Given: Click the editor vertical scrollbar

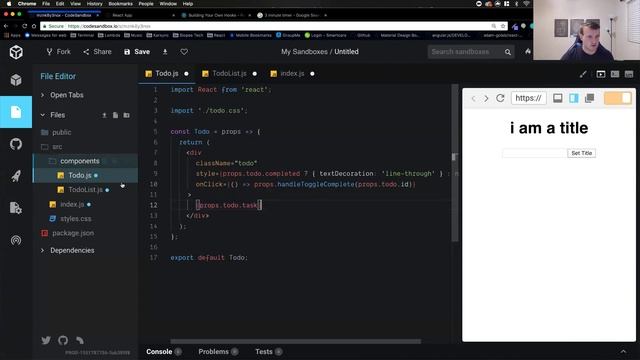Looking at the screenshot, I should (x=455, y=163).
